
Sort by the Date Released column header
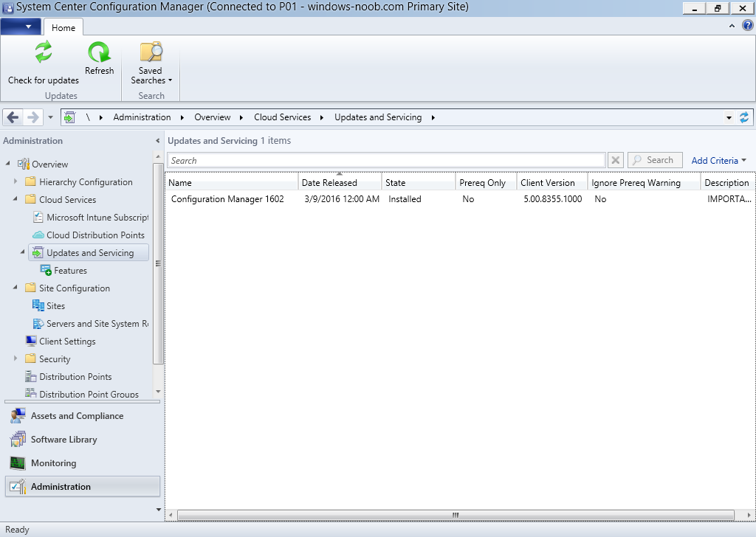(340, 182)
